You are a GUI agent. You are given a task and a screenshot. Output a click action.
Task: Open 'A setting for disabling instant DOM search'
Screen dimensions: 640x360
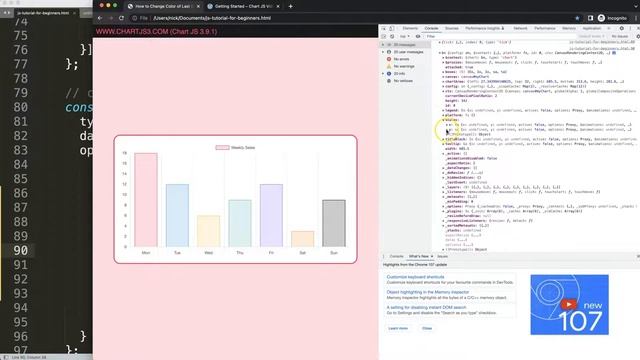426,307
